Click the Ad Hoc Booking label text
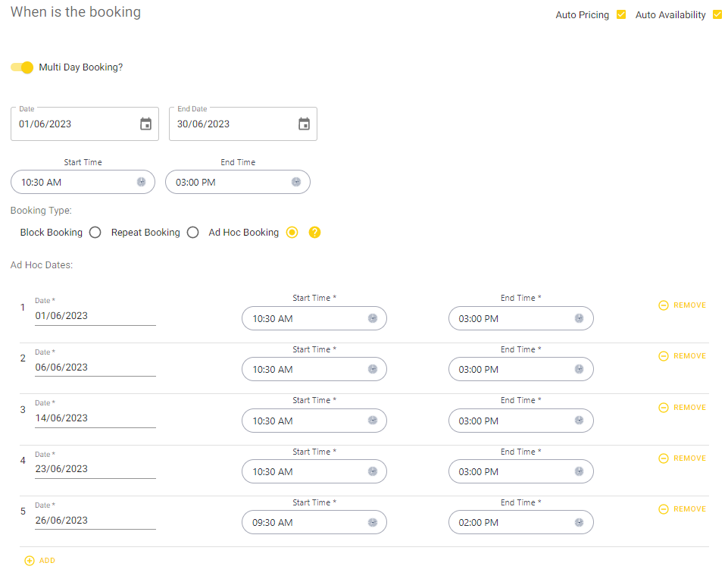 pos(244,232)
